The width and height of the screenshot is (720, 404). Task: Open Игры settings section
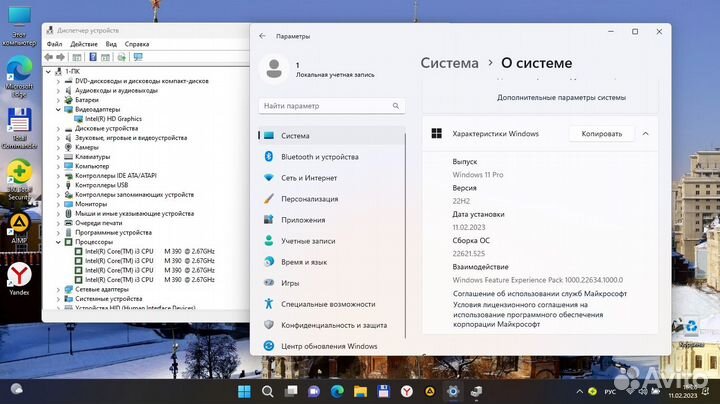pos(331,283)
